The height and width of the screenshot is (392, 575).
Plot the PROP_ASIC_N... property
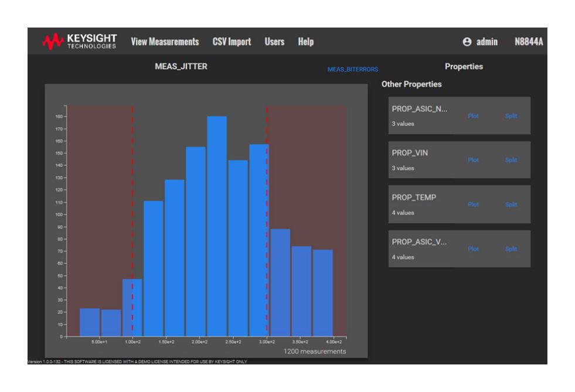(x=473, y=116)
